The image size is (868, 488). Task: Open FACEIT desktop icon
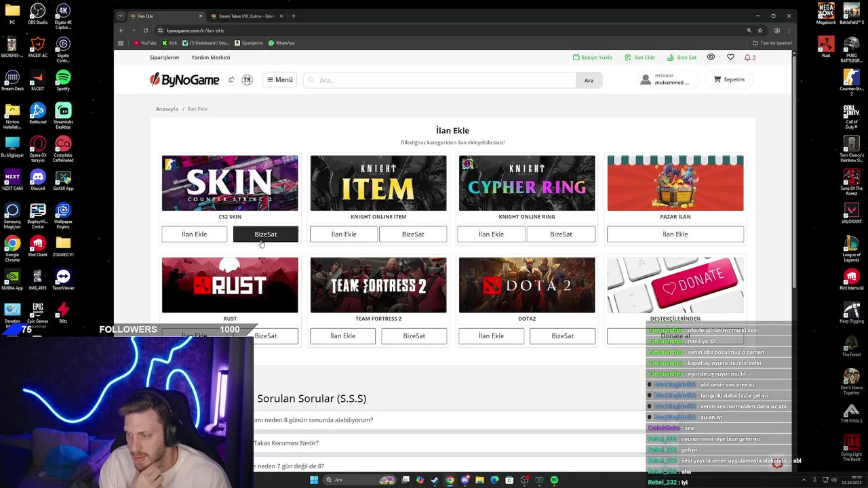pyautogui.click(x=38, y=81)
